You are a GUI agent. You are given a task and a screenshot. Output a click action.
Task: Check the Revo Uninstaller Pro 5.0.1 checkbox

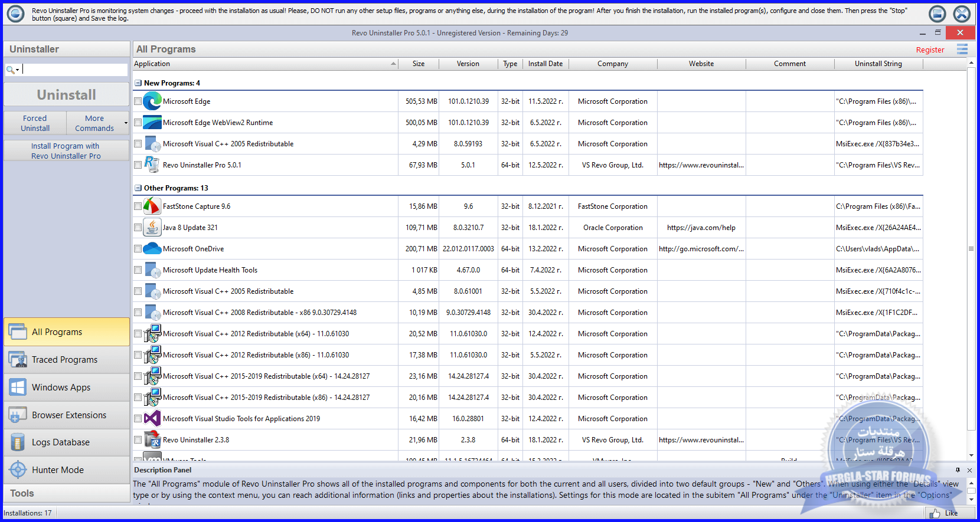[x=138, y=165]
